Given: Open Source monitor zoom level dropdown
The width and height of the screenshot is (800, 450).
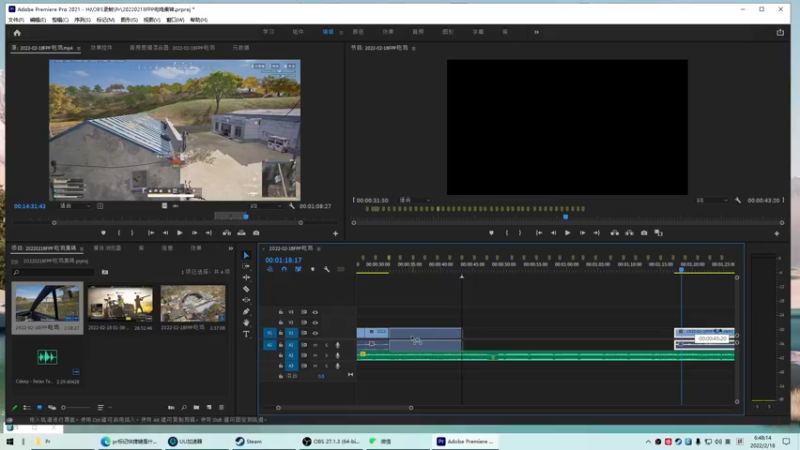Looking at the screenshot, I should coord(74,206).
